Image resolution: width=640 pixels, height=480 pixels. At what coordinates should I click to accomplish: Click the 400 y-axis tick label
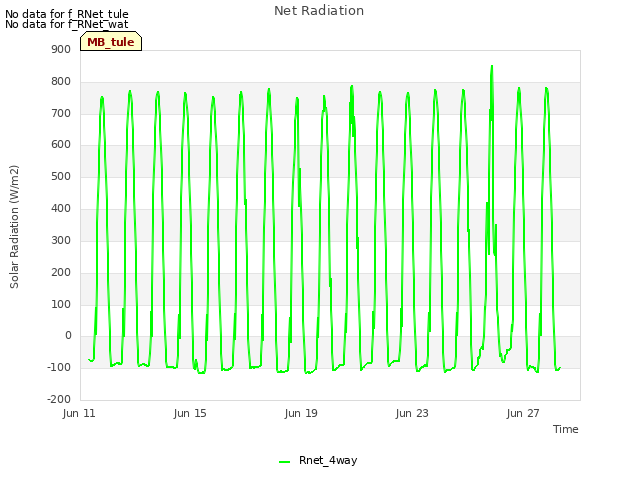point(61,208)
